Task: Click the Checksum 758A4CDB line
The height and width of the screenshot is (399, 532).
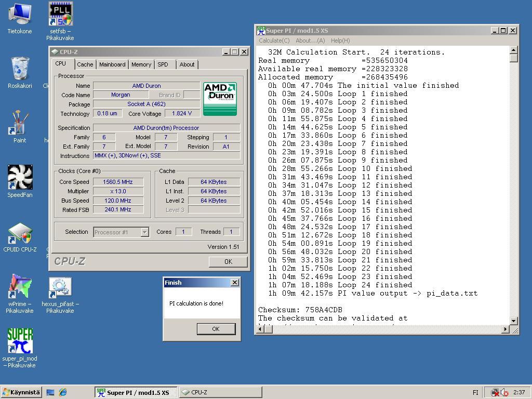Action: click(x=300, y=310)
